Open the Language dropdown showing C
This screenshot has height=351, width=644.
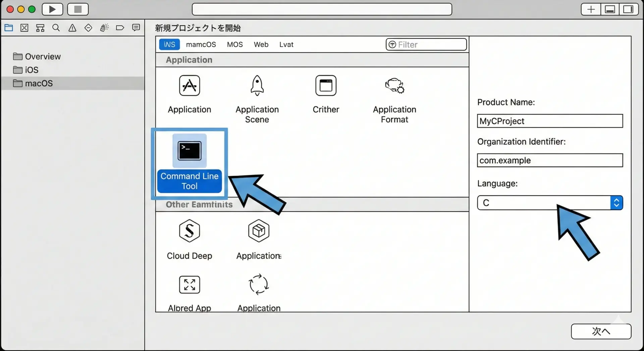tap(550, 203)
